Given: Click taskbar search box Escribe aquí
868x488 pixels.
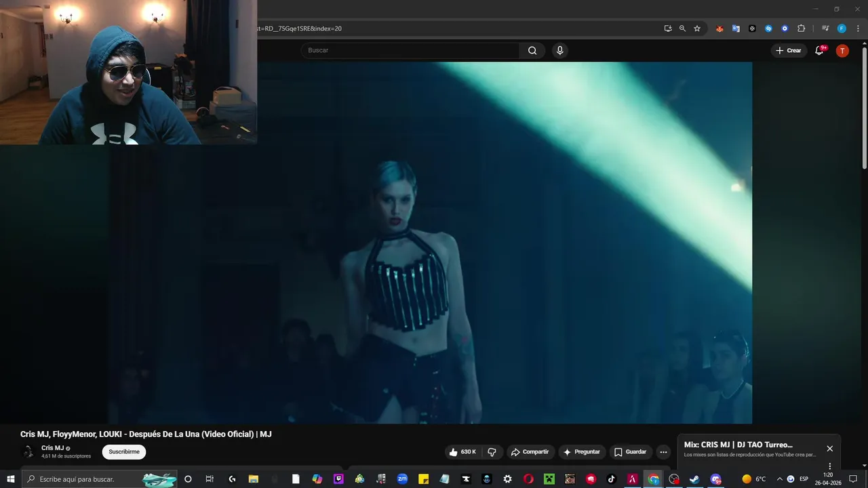Looking at the screenshot, I should (100, 479).
